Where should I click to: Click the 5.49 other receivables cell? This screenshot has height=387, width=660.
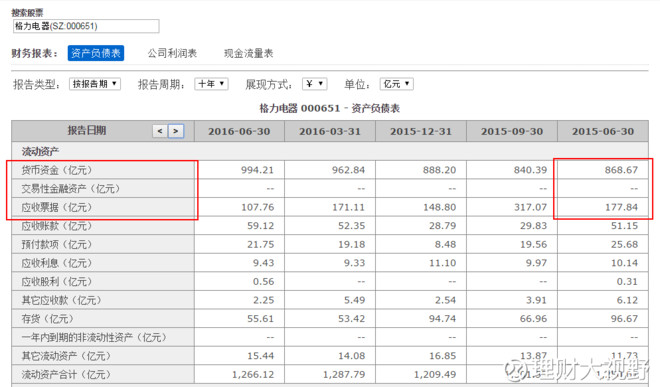click(330, 300)
